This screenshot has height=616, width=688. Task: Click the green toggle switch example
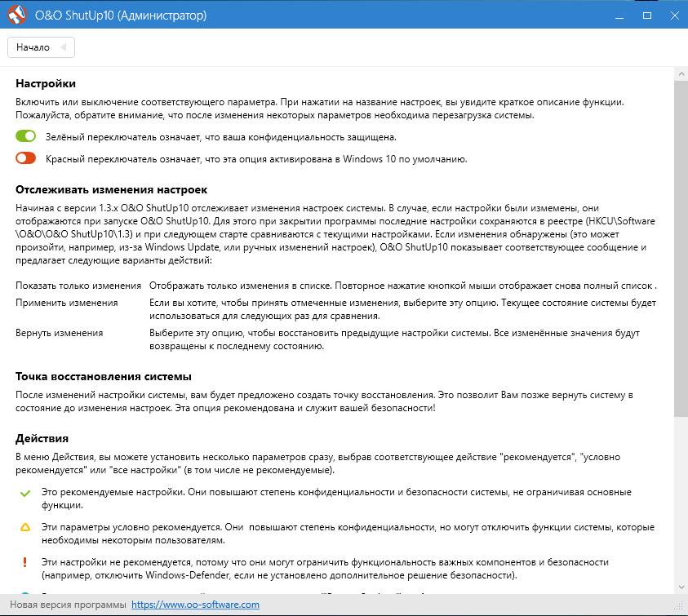coord(25,136)
